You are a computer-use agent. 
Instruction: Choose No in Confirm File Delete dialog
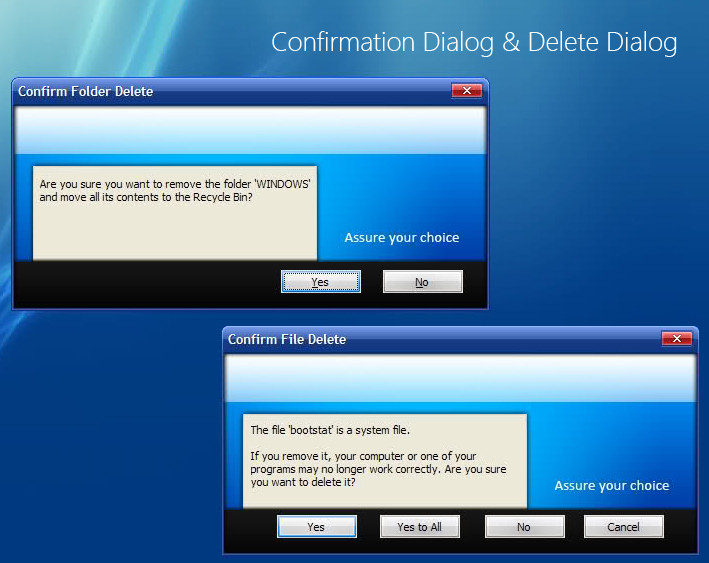[x=525, y=526]
